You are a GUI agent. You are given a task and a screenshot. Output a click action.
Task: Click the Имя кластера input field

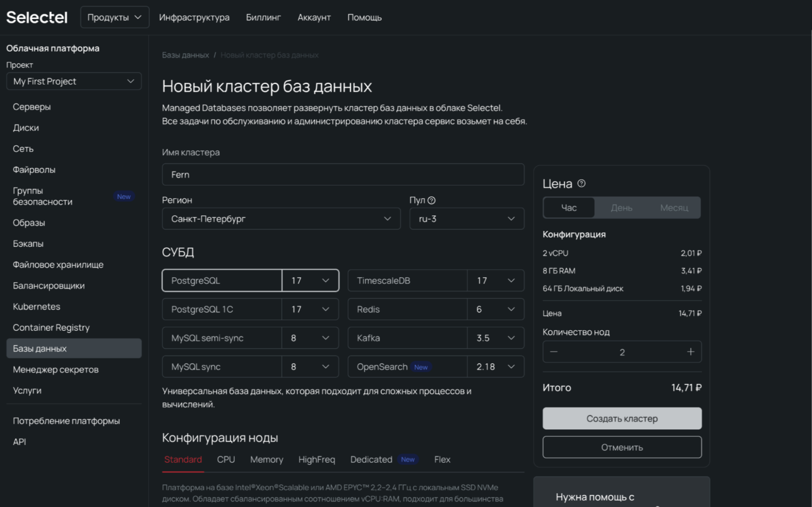coord(342,174)
